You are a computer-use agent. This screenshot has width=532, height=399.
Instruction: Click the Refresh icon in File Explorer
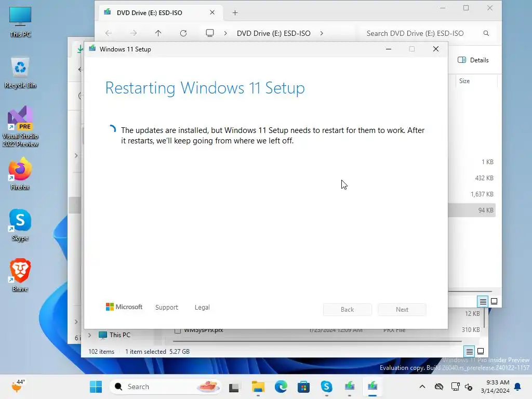point(183,33)
